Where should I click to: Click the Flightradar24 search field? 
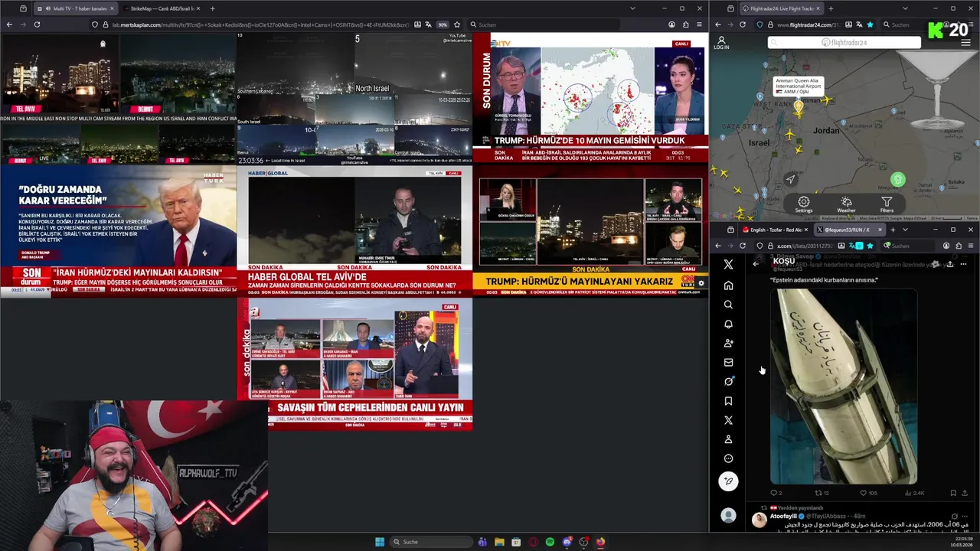(844, 43)
